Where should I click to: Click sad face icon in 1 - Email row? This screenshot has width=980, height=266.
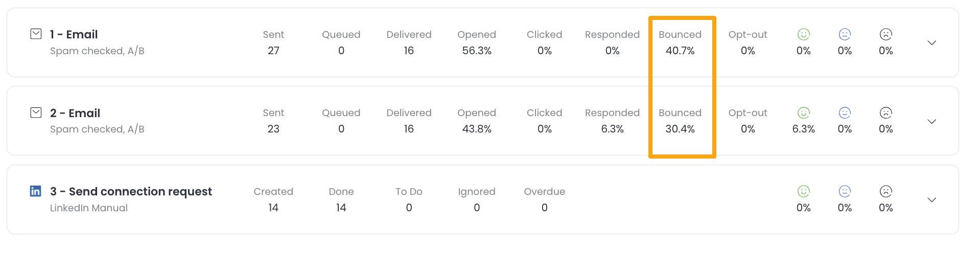(885, 34)
